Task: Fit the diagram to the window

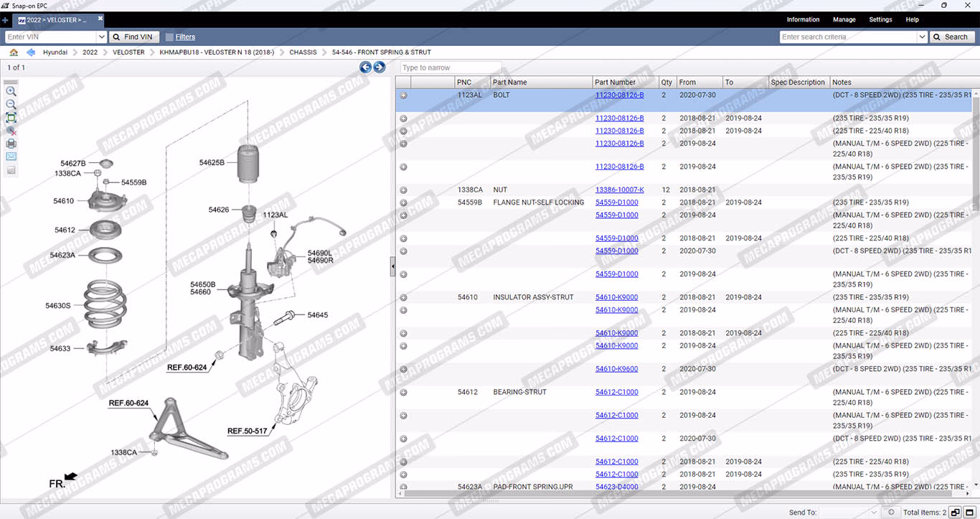Action: 11,118
